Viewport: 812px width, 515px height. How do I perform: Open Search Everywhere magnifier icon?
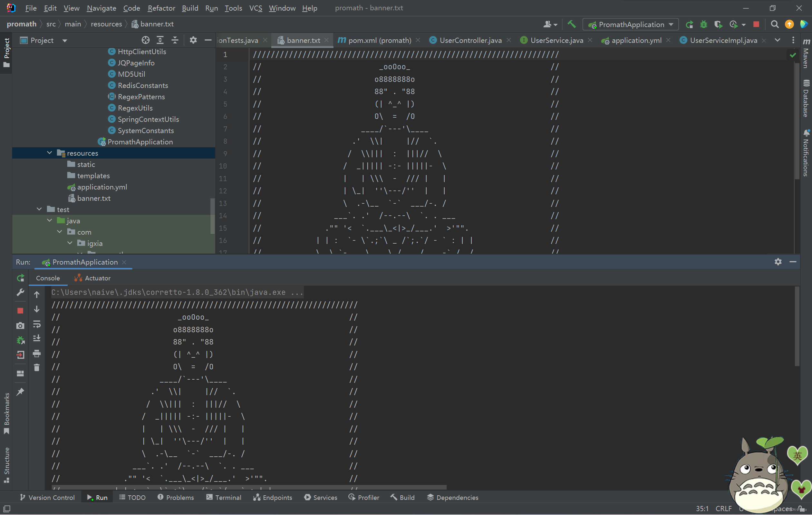(x=775, y=24)
